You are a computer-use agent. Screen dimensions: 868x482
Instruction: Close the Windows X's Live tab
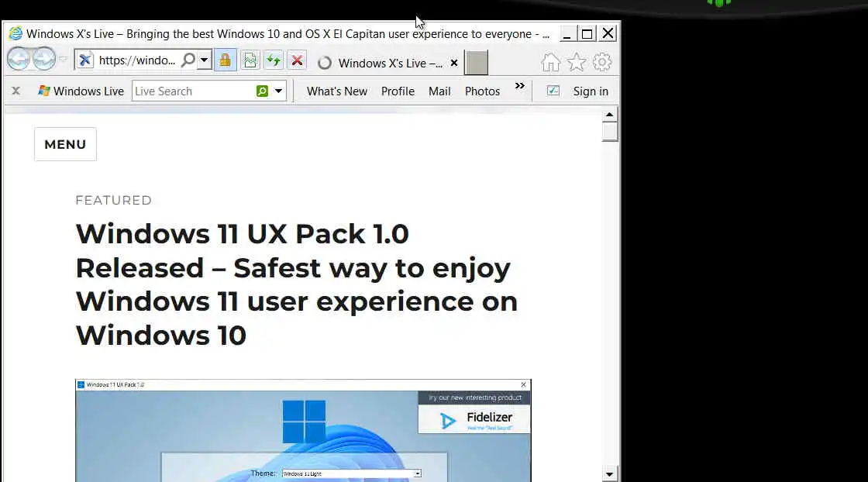tap(454, 63)
